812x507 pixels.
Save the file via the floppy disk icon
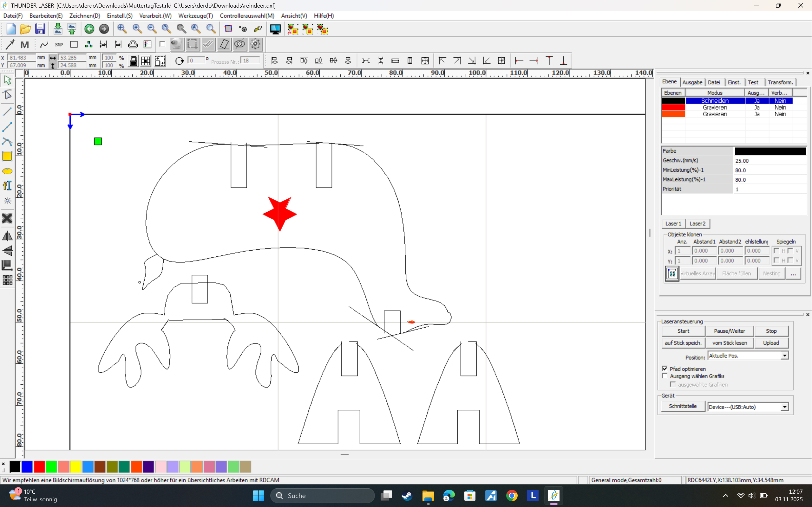40,29
